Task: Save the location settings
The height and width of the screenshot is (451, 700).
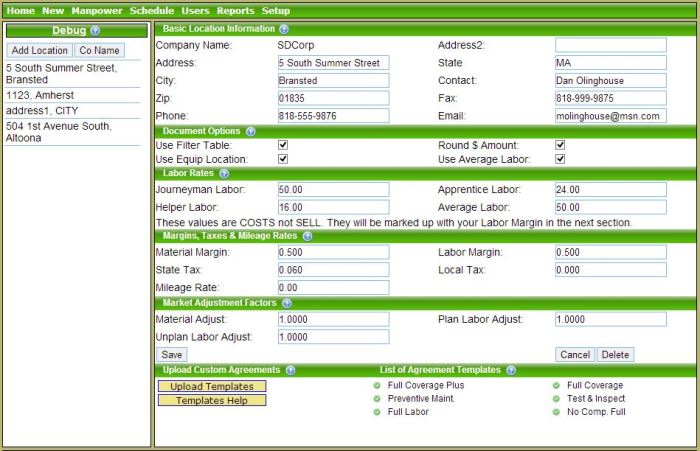Action: click(x=172, y=355)
